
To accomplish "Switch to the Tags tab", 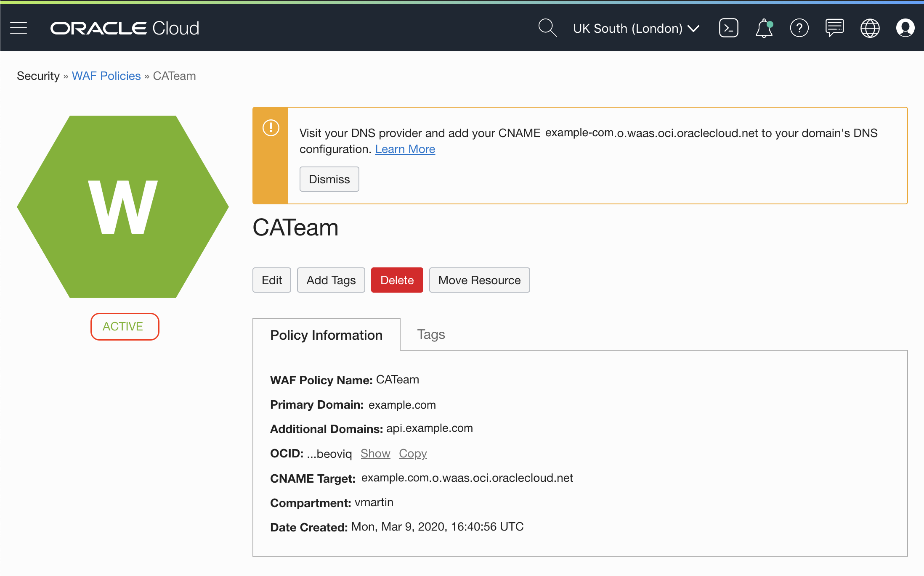I will [431, 334].
